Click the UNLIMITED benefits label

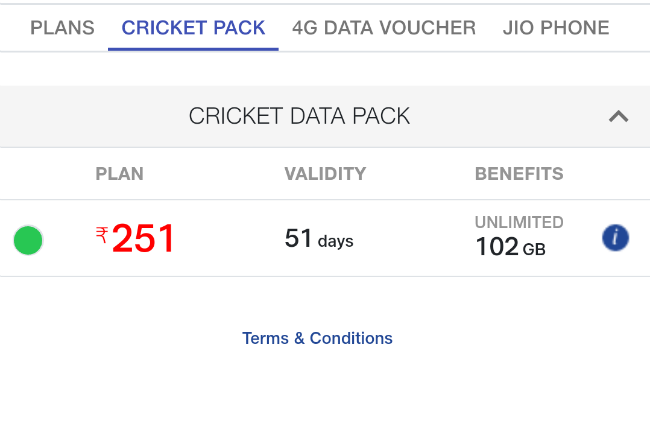tap(519, 222)
